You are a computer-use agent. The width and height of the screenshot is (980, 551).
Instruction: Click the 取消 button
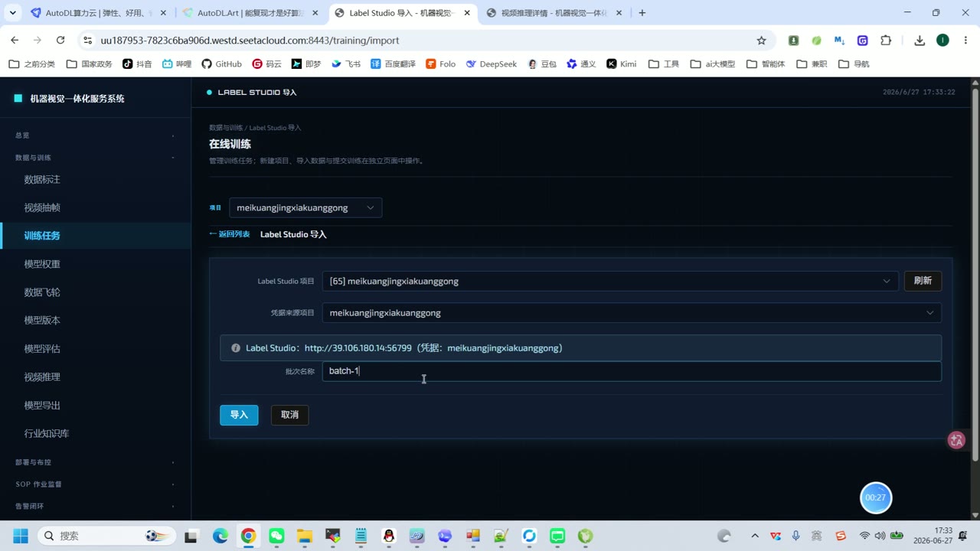click(289, 415)
